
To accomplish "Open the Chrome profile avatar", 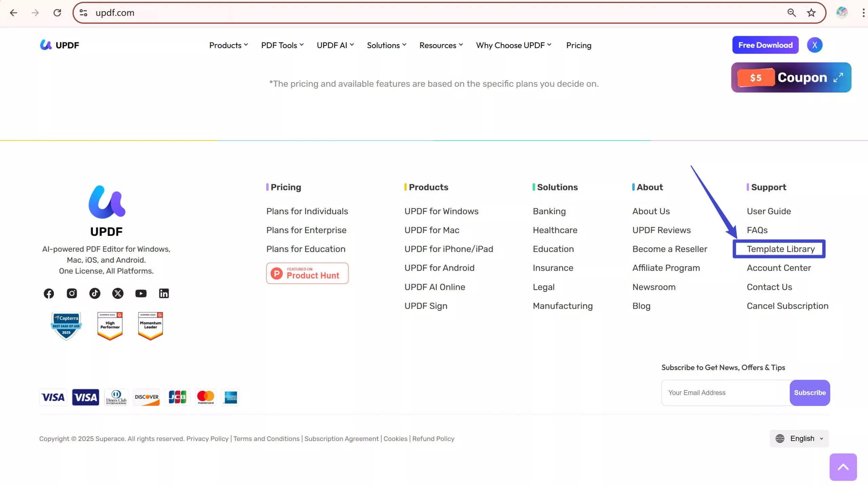I will (x=842, y=13).
